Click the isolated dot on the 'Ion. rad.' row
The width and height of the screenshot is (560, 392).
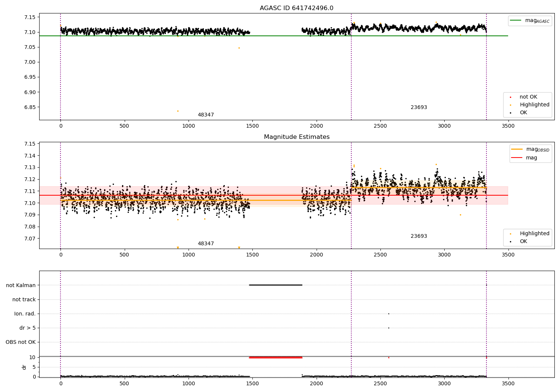[x=389, y=314]
